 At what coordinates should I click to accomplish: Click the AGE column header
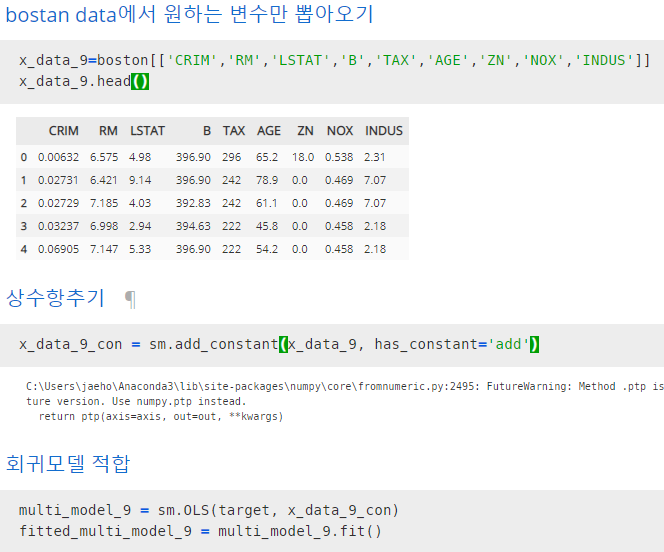pos(268,131)
